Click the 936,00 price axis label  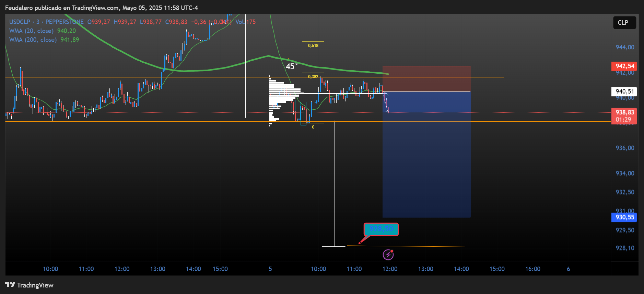625,148
